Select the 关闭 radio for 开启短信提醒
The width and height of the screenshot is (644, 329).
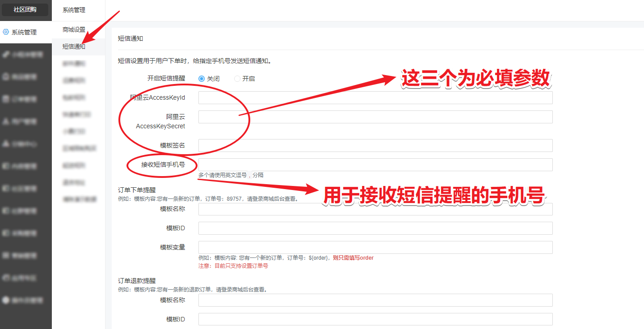pyautogui.click(x=202, y=79)
